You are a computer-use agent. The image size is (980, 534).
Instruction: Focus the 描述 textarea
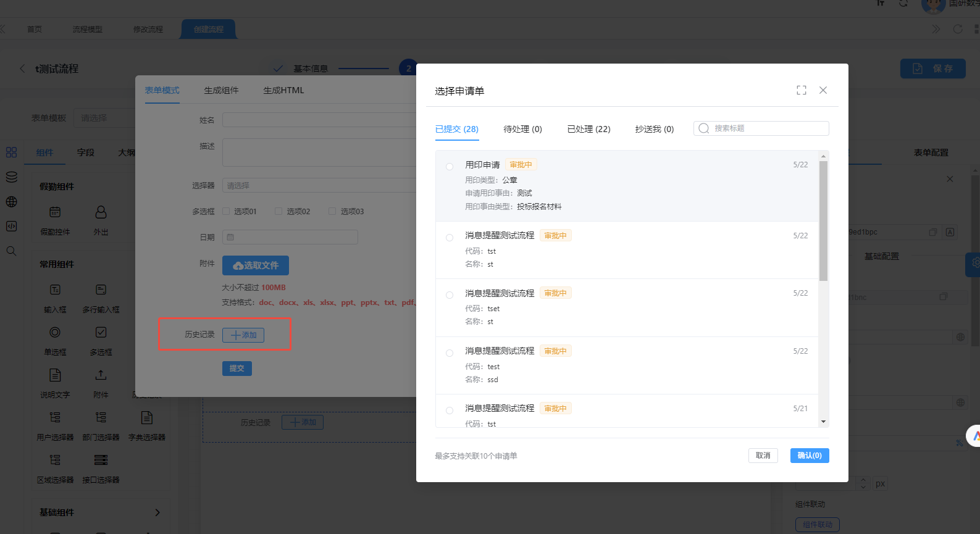(x=319, y=152)
